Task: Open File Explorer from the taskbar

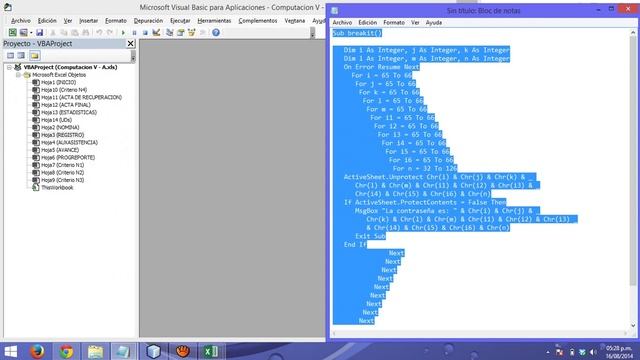Action: 96,351
